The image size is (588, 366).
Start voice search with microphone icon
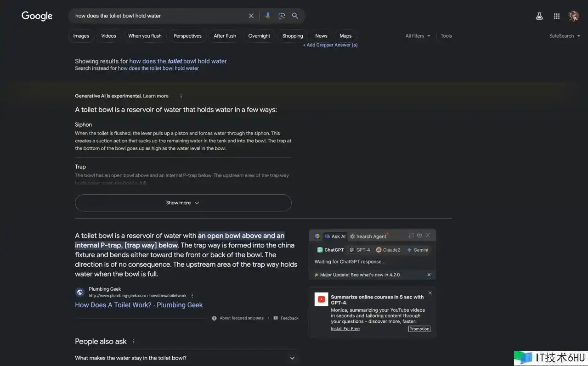268,16
